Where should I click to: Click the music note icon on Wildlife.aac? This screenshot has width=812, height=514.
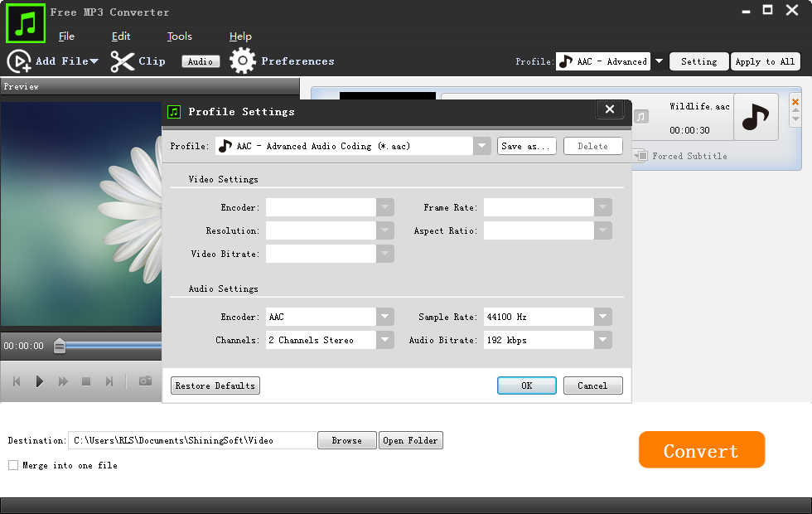[x=755, y=116]
